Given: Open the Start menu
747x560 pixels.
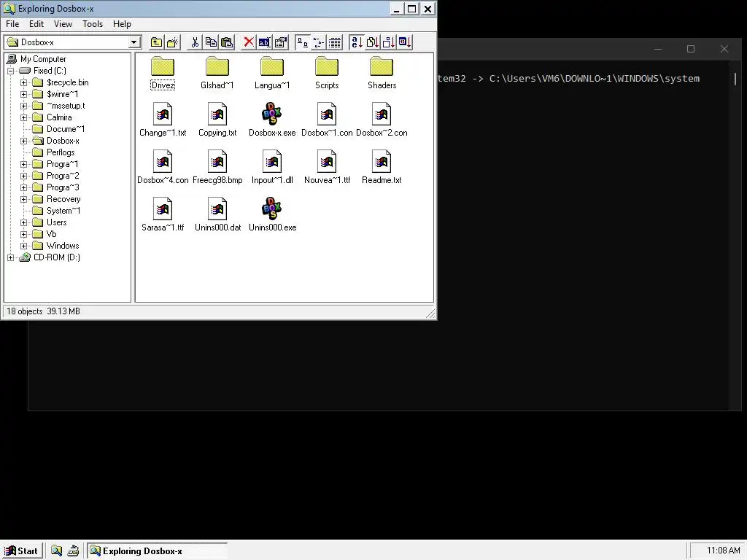Looking at the screenshot, I should (x=22, y=551).
